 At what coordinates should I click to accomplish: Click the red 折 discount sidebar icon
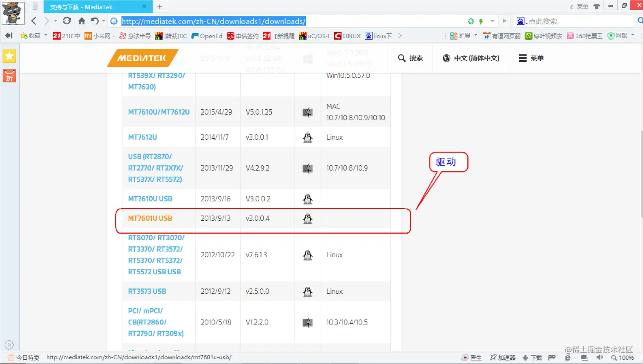pos(9,76)
